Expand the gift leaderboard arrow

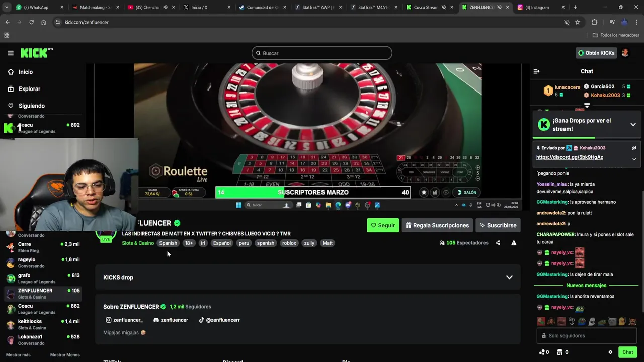pos(587,105)
